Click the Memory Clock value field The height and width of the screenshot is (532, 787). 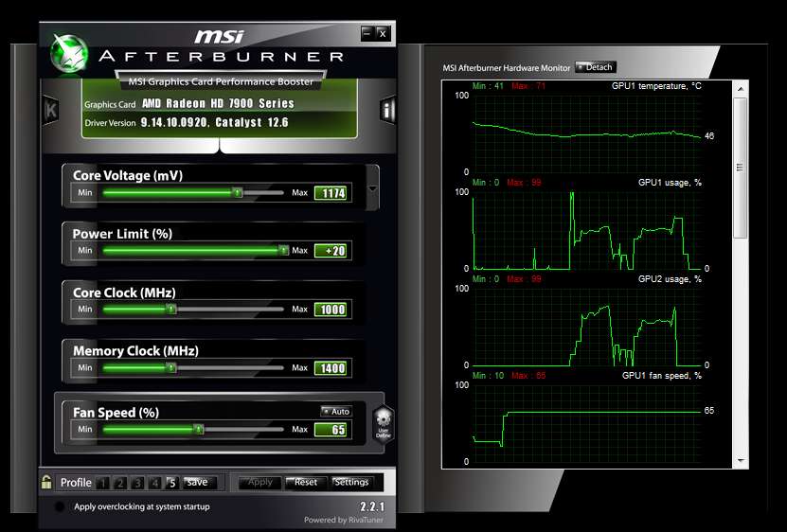[x=331, y=368]
